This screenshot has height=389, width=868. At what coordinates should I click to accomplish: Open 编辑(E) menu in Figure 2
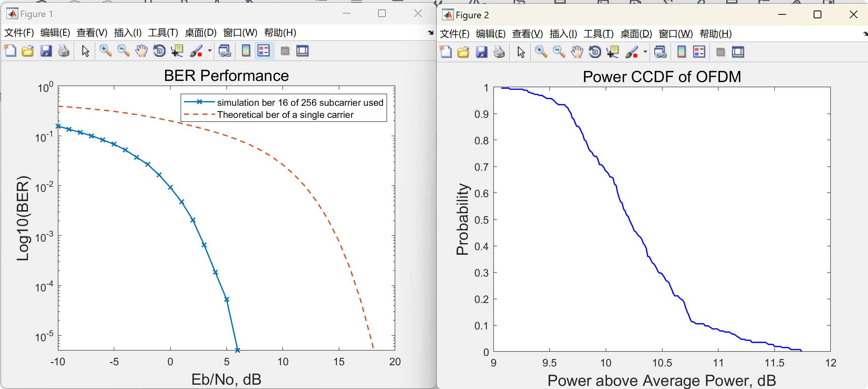491,34
